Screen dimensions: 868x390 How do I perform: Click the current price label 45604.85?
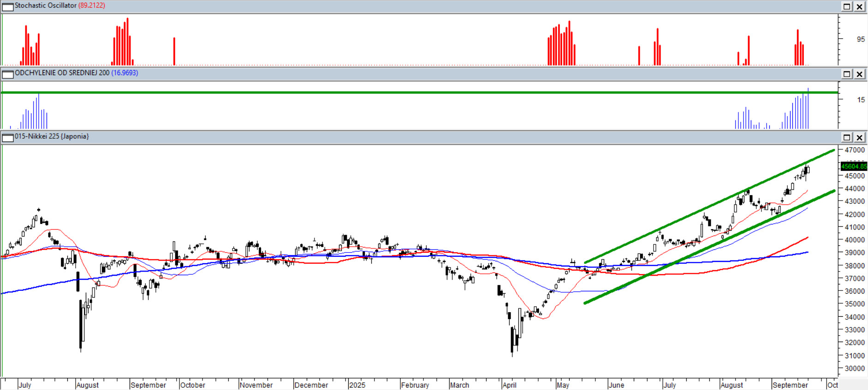(853, 166)
